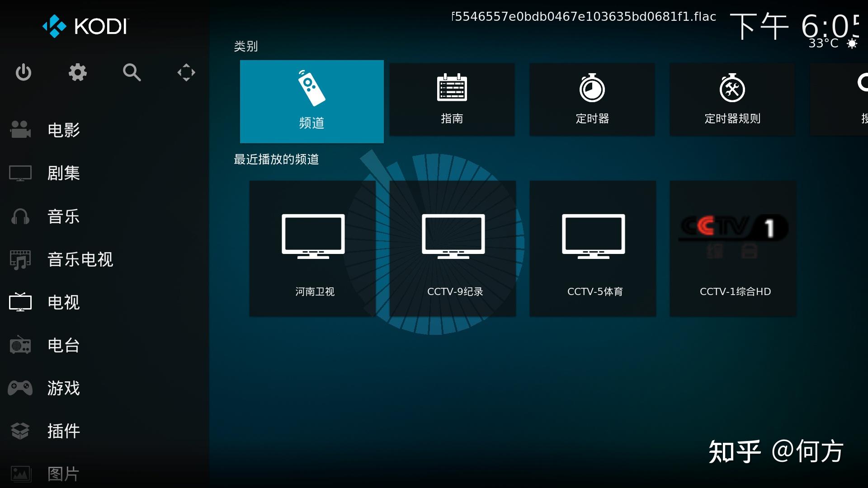Click the picture icon beside 图片
This screenshot has width=868, height=488.
(x=20, y=474)
